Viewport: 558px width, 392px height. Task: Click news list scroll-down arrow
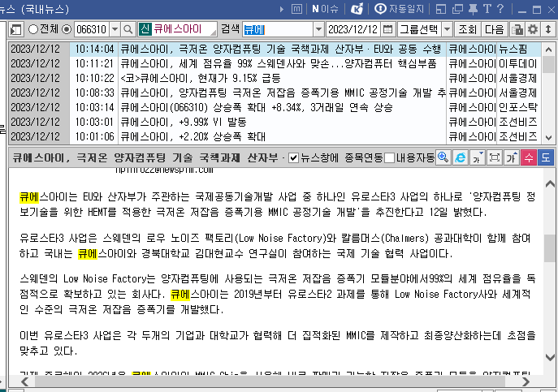pos(548,137)
